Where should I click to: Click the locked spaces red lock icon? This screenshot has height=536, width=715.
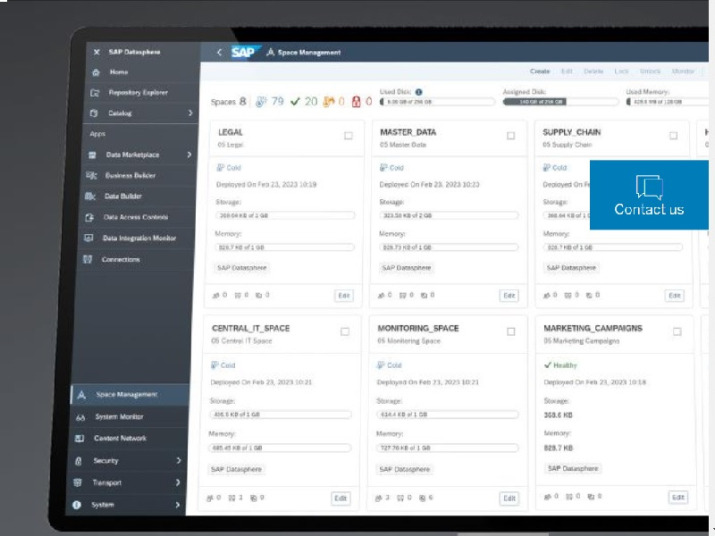click(356, 101)
